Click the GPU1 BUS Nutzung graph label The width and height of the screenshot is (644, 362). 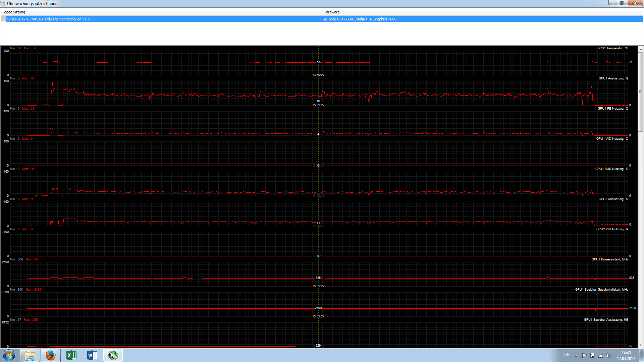tap(612, 169)
